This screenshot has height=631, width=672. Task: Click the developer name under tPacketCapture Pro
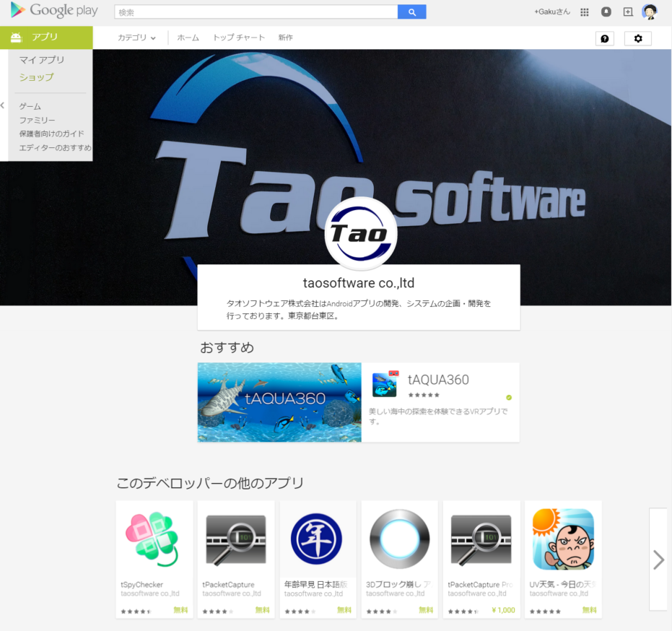[x=477, y=593]
